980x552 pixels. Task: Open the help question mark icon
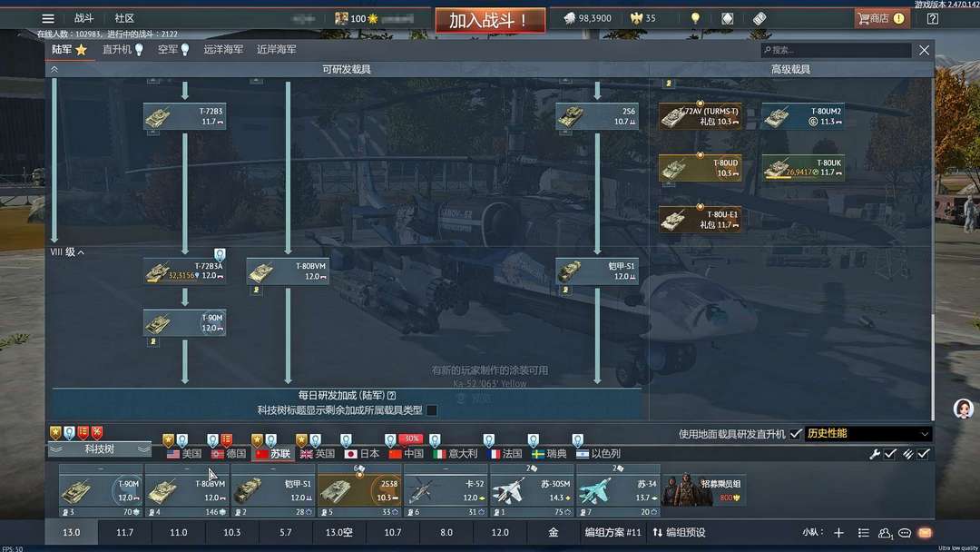coord(933,19)
